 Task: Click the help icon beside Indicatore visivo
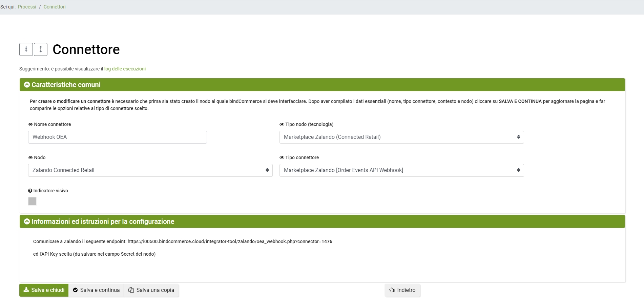tap(30, 191)
